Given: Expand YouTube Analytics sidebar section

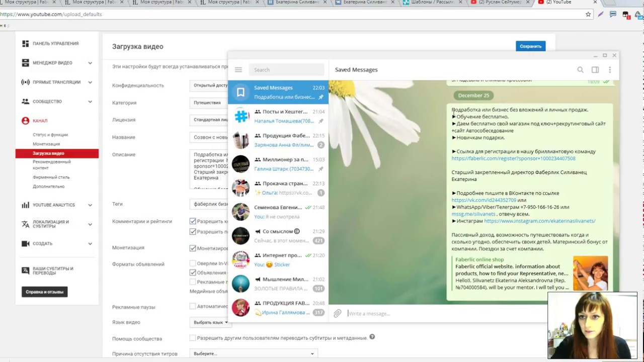Looking at the screenshot, I should point(90,205).
